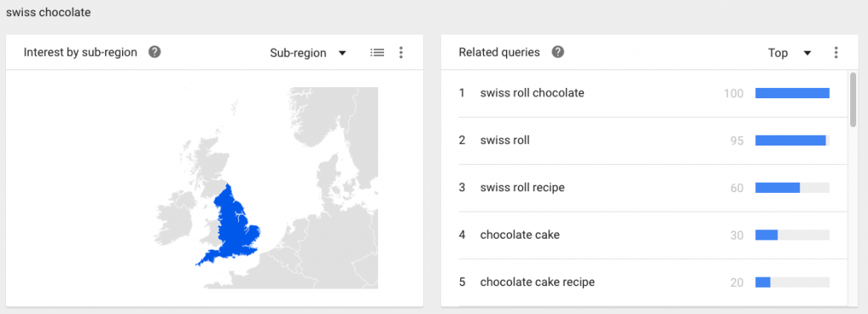Click the 'Related queries' card title
The image size is (868, 314).
pyautogui.click(x=498, y=52)
